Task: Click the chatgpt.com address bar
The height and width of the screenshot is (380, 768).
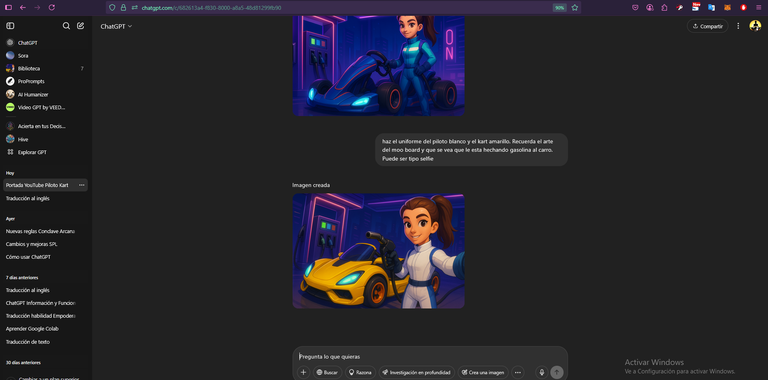Action: (x=343, y=7)
